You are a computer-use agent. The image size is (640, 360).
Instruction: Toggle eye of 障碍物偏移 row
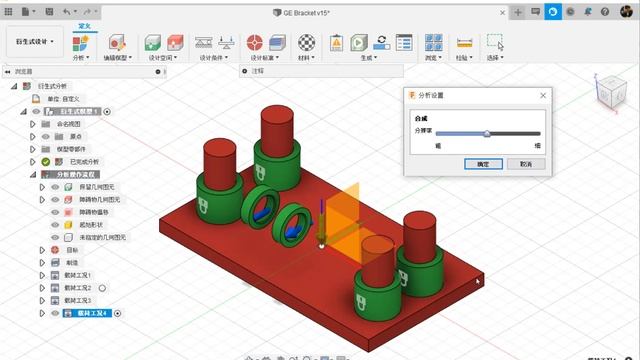tap(55, 212)
